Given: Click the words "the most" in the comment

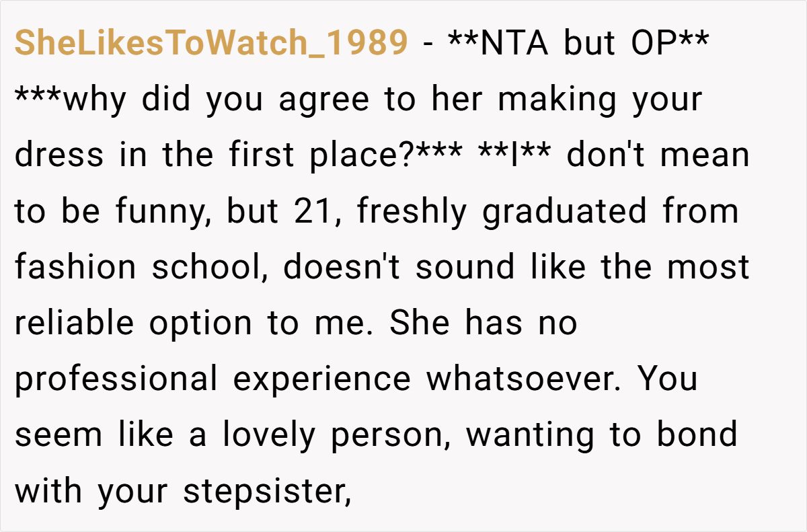Looking at the screenshot, I should (x=675, y=267).
